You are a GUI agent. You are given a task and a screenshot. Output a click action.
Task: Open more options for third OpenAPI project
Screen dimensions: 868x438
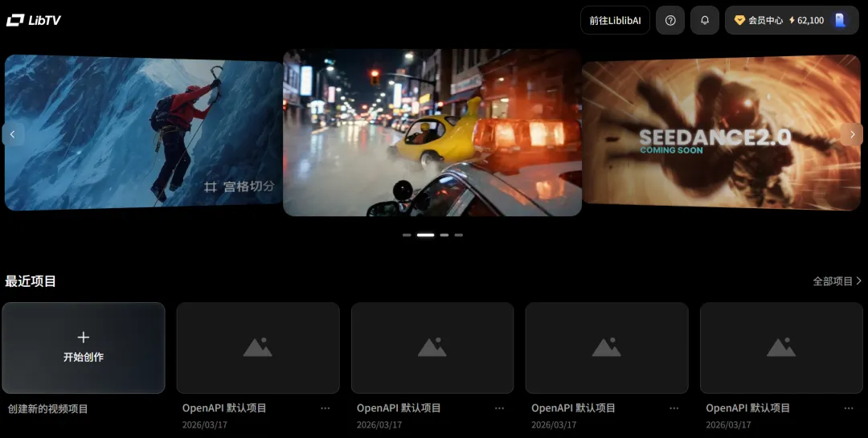[x=674, y=408]
